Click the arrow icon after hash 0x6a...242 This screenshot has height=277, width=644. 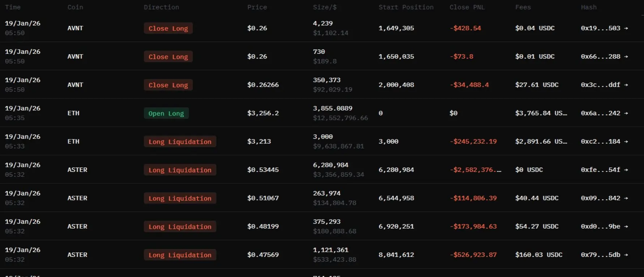pos(626,113)
